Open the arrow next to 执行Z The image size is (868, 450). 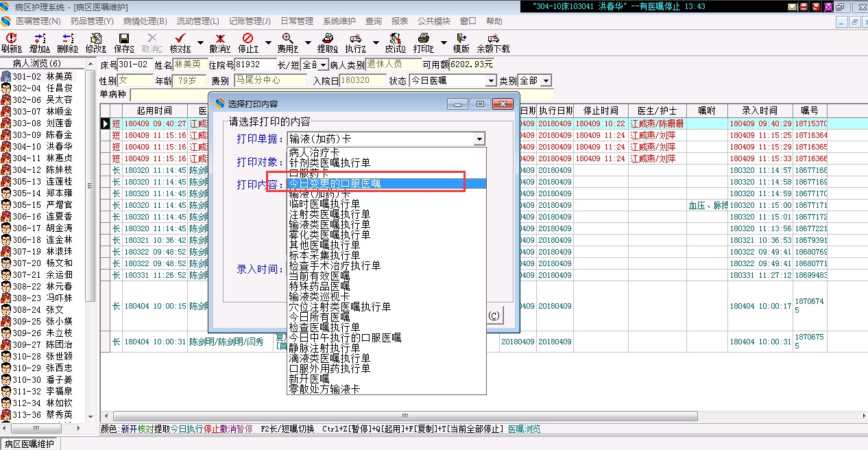[375, 43]
